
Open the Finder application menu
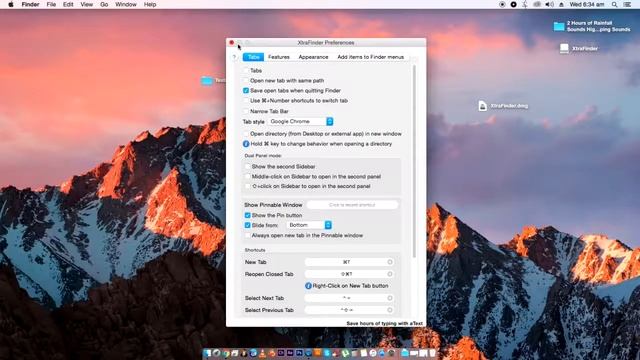[x=31, y=4]
